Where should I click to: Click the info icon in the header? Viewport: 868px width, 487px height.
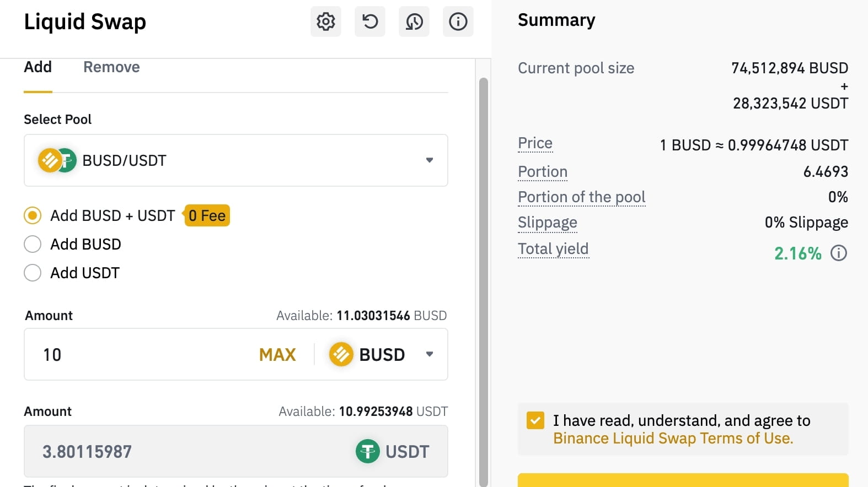[458, 21]
